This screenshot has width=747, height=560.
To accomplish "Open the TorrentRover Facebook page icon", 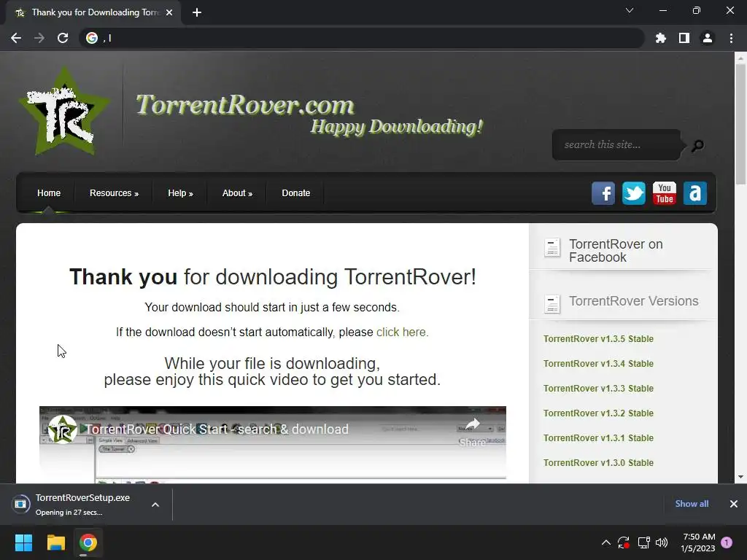I will point(603,193).
